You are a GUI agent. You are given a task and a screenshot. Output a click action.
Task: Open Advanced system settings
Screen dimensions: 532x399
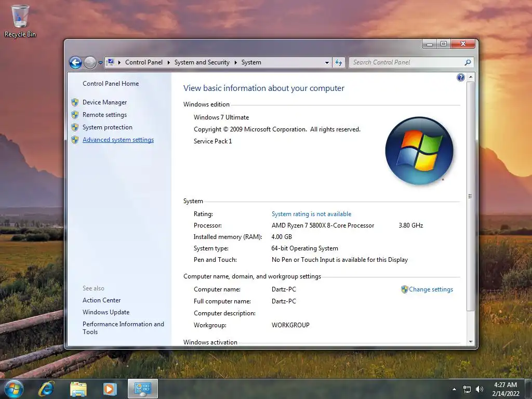pos(118,140)
